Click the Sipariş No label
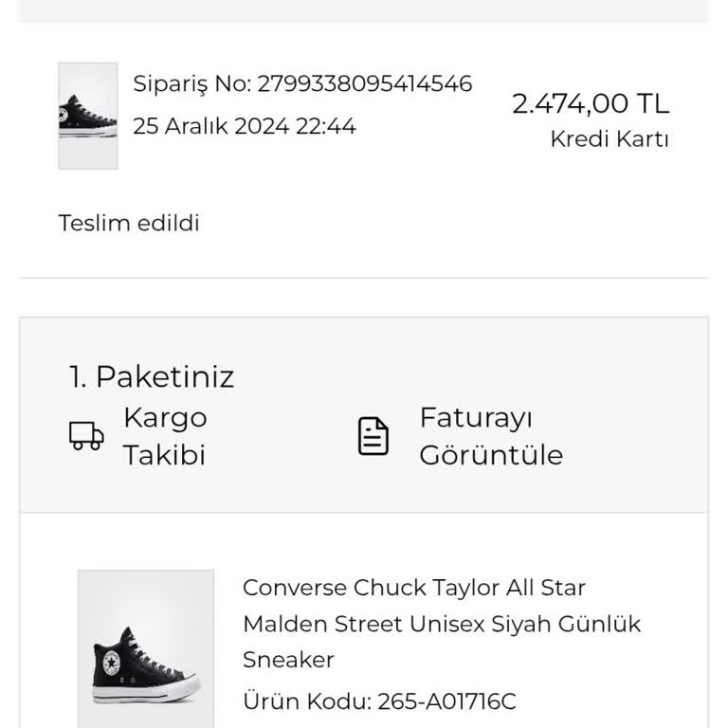This screenshot has width=728, height=728. pyautogui.click(x=191, y=83)
